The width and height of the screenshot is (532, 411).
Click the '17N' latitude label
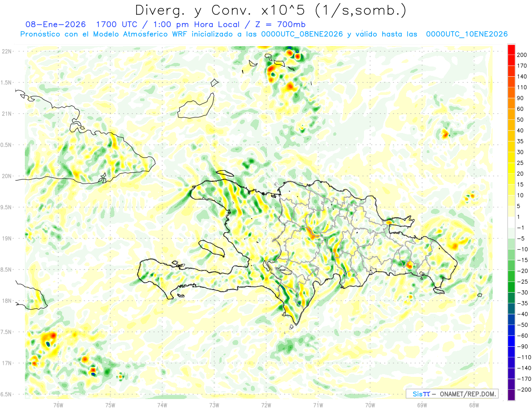[6, 363]
